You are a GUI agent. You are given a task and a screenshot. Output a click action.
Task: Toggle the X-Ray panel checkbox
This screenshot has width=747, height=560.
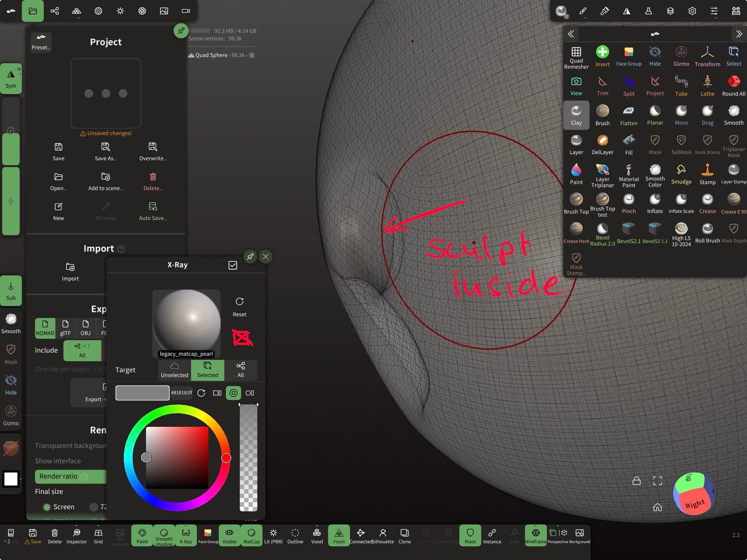pyautogui.click(x=233, y=265)
